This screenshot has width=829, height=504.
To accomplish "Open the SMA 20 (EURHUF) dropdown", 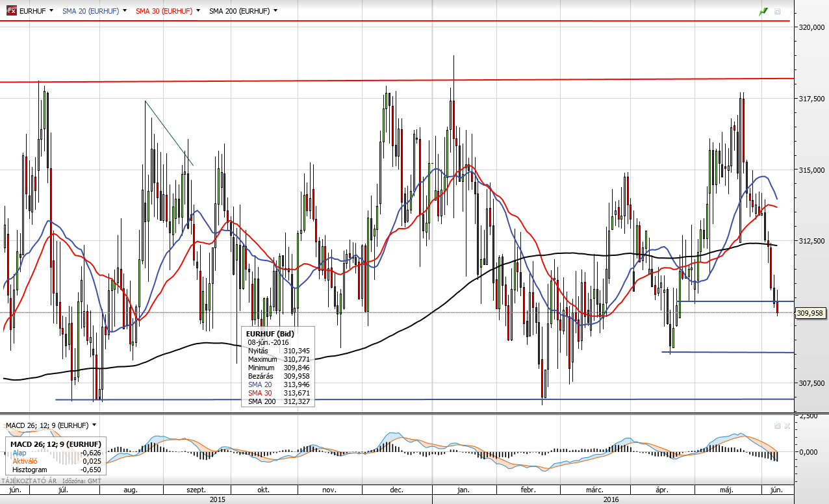I will coord(123,11).
